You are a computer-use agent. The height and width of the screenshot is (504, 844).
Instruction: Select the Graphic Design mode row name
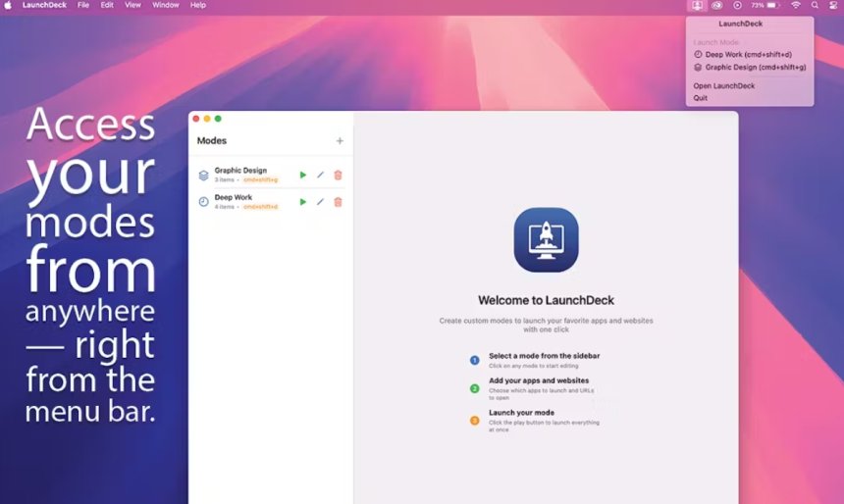pos(240,170)
